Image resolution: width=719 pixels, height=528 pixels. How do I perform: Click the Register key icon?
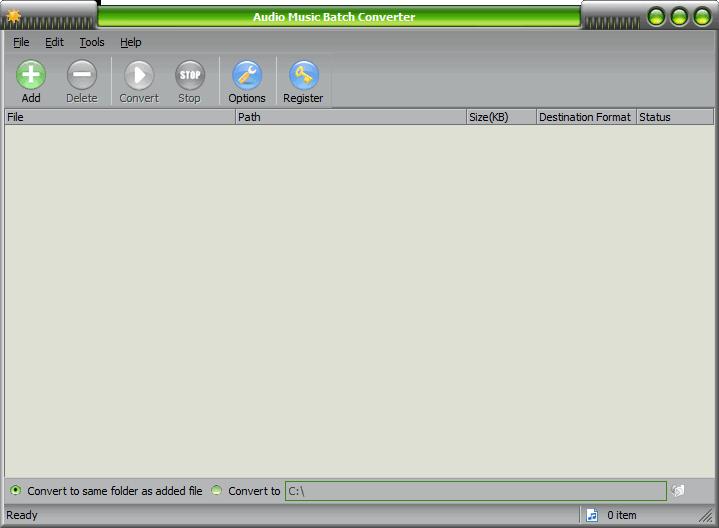coord(303,75)
